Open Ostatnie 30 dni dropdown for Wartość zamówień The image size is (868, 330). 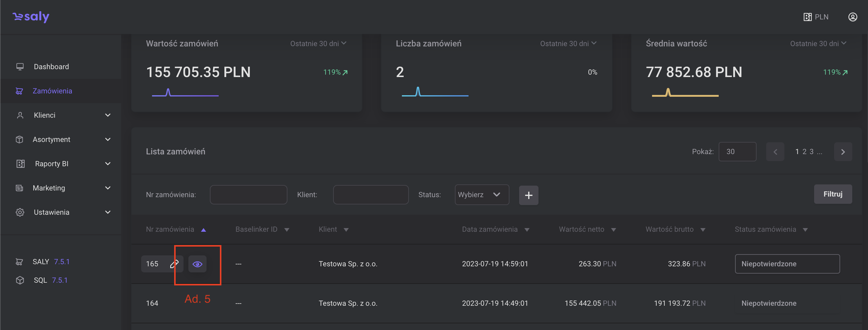pos(318,44)
